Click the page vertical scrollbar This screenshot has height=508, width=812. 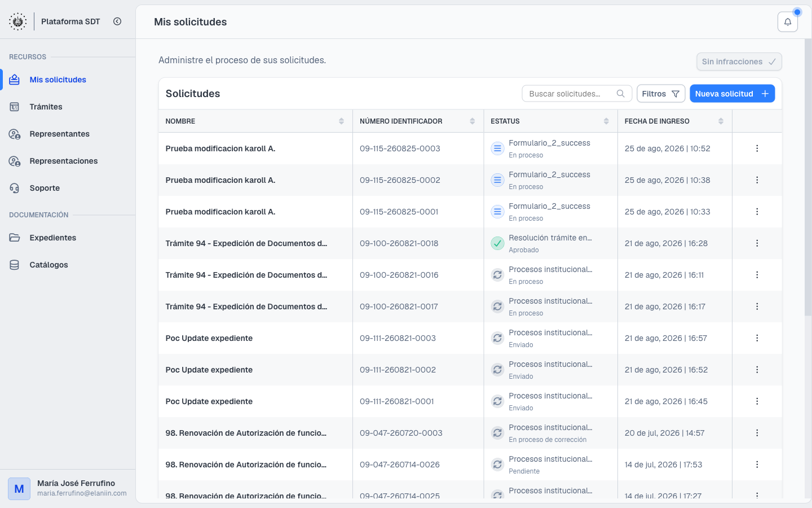point(808,178)
